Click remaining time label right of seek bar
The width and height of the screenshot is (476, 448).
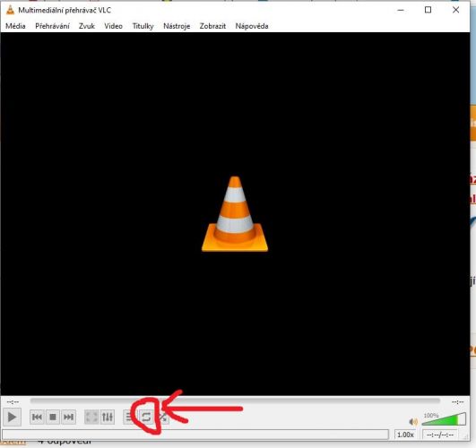pyautogui.click(x=457, y=402)
